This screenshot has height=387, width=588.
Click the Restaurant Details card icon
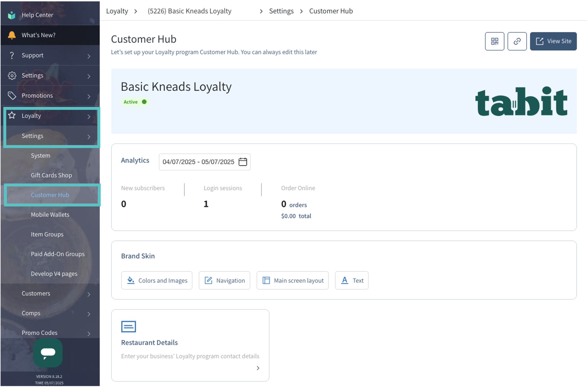pyautogui.click(x=129, y=327)
